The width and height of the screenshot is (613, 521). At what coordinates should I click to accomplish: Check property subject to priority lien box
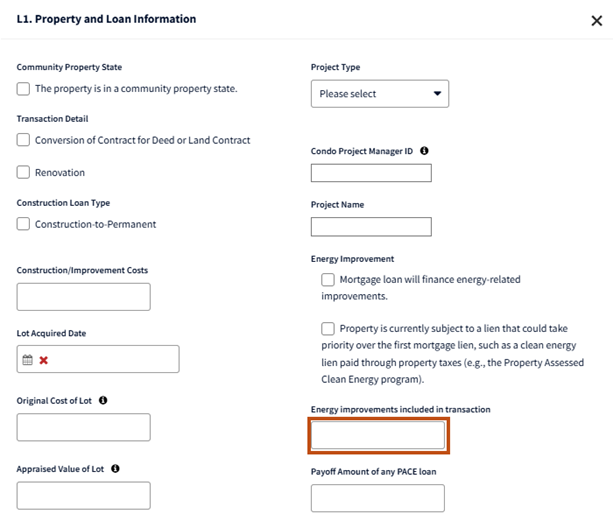(x=328, y=328)
